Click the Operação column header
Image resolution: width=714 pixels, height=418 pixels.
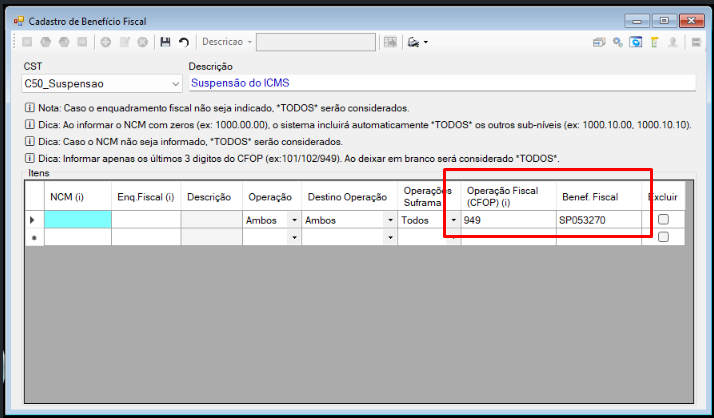pyautogui.click(x=272, y=197)
